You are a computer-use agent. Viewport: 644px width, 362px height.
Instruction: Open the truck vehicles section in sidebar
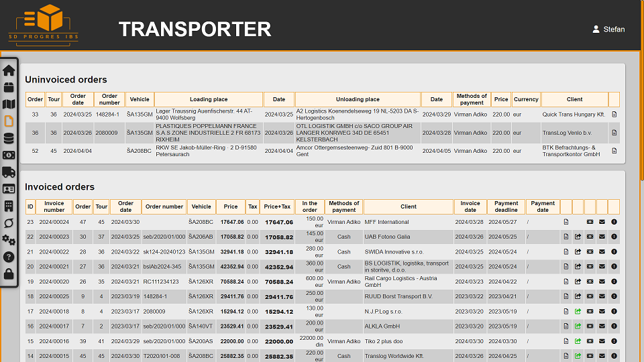[9, 172]
